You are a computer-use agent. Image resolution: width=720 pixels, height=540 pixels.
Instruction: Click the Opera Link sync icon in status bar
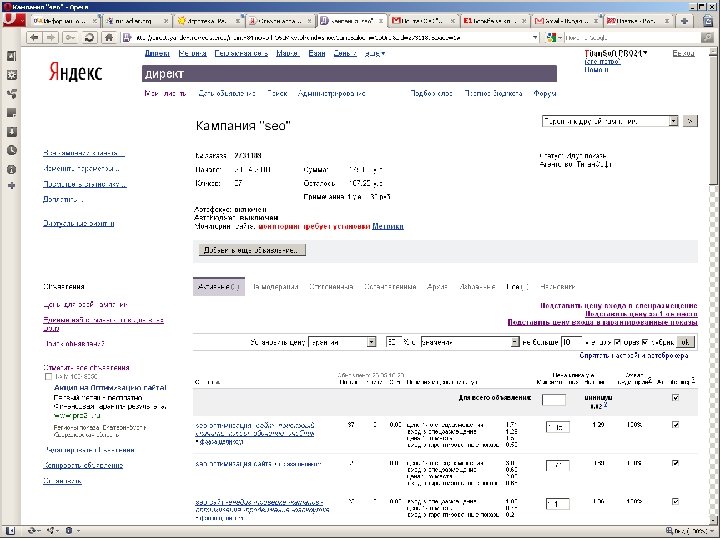34,531
